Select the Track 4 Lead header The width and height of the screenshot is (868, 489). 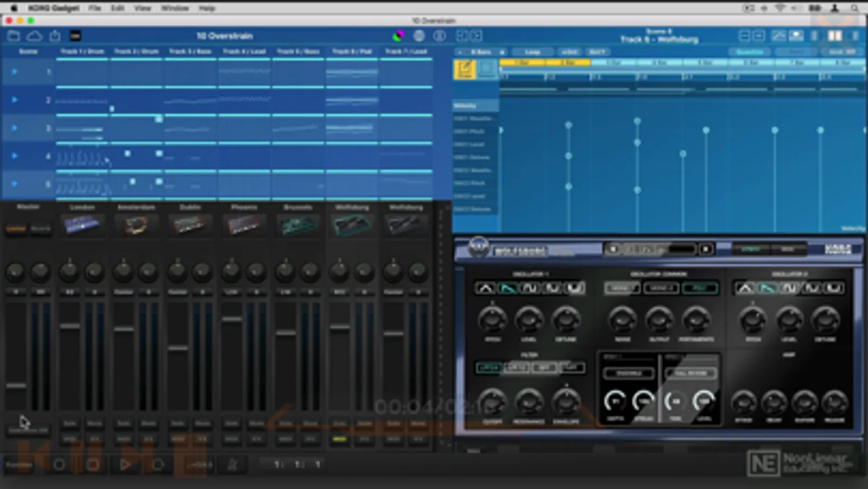pyautogui.click(x=244, y=52)
